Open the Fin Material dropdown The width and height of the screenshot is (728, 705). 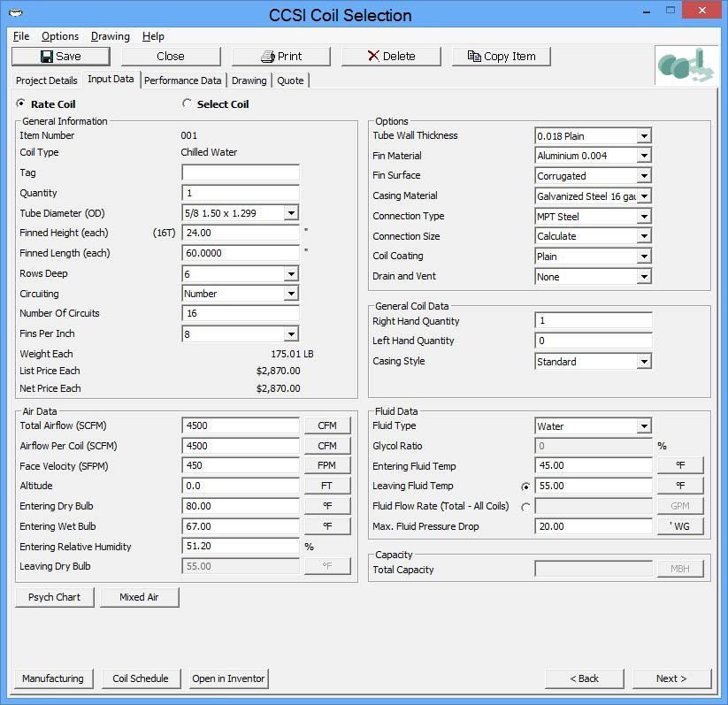(x=641, y=156)
